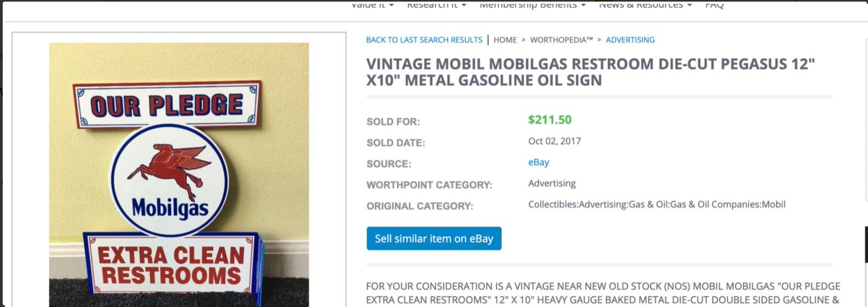The height and width of the screenshot is (307, 868).
Task: Open the Membership Benefits dropdown arrow
Action: click(x=583, y=5)
